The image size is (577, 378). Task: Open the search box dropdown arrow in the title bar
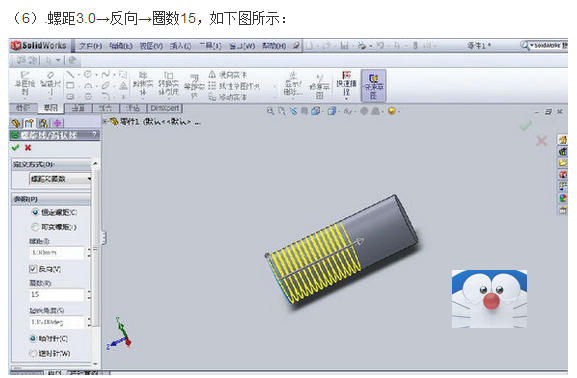(x=531, y=46)
